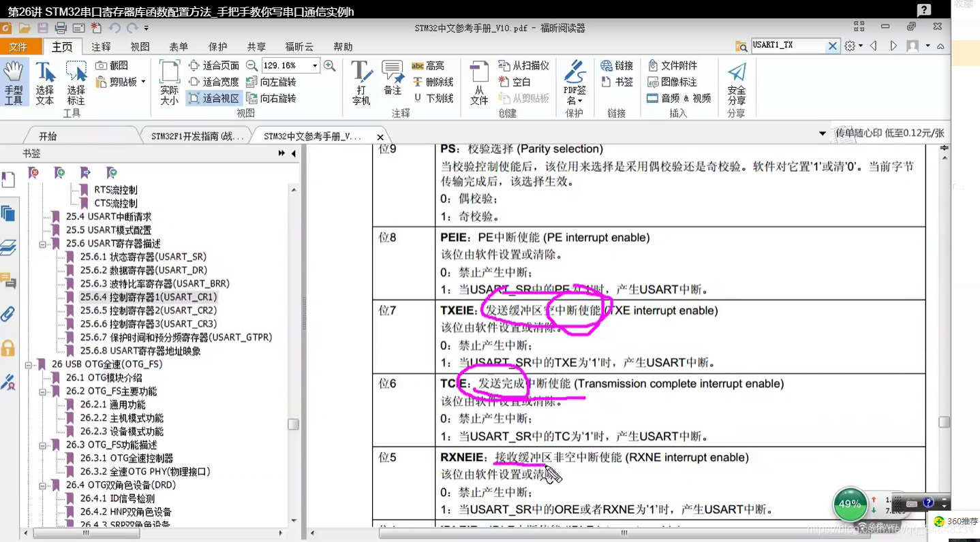Screen dimensions: 980x542
Task: Collapse the 26.3 OTG_FS功能描述 node
Action: click(42, 445)
